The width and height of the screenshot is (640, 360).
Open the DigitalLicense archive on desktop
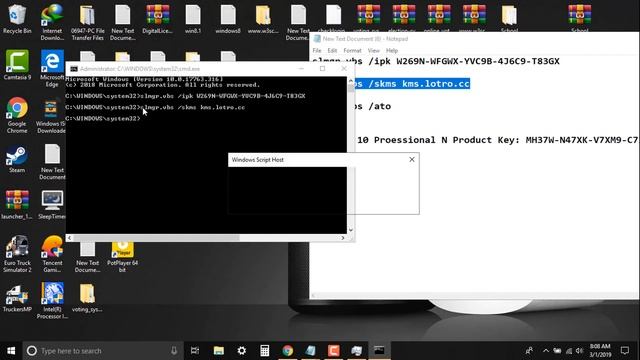tap(158, 19)
